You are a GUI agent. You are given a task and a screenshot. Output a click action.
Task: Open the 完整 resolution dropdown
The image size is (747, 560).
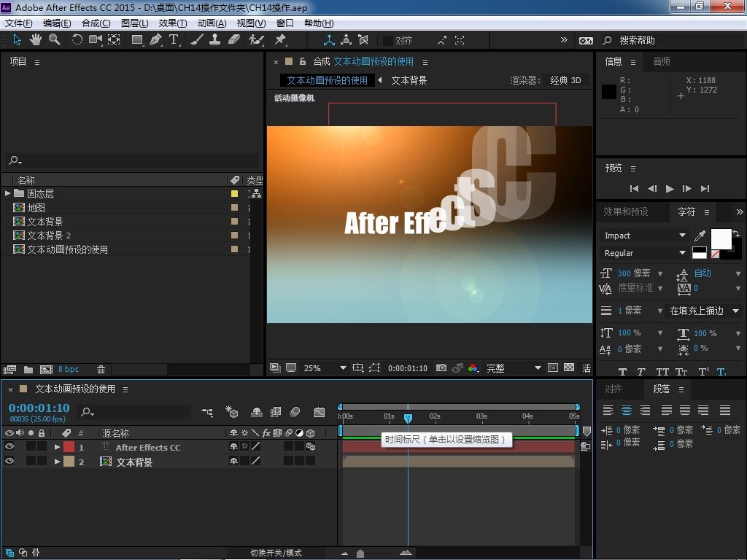[x=514, y=368]
